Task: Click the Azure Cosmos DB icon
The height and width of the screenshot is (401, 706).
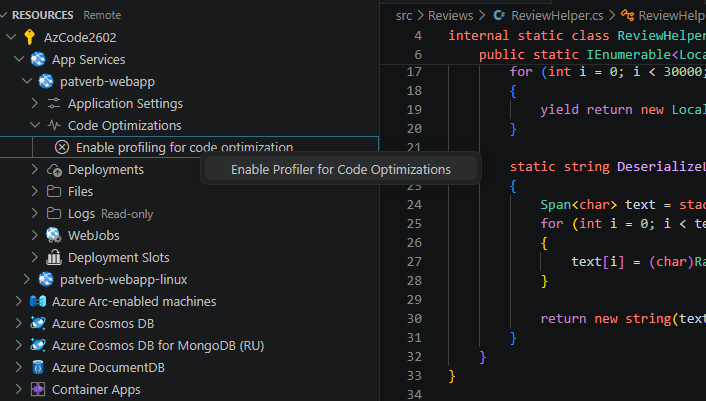Action: (38, 324)
